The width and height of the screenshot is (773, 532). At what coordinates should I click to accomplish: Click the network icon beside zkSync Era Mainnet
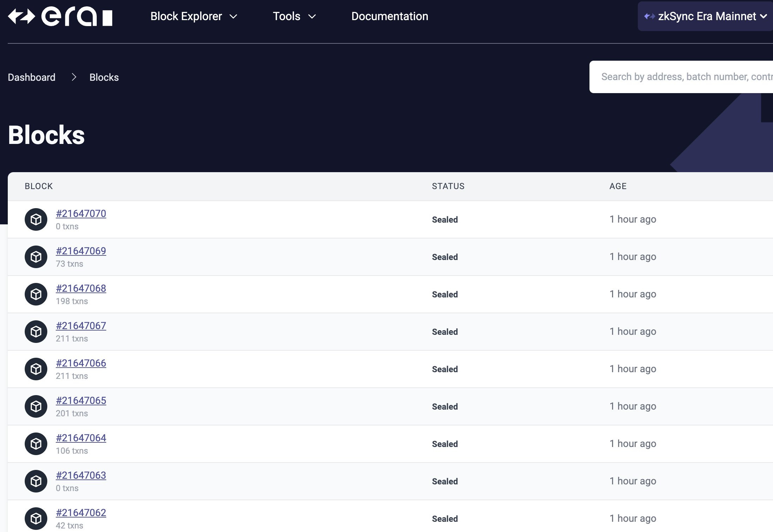click(649, 16)
